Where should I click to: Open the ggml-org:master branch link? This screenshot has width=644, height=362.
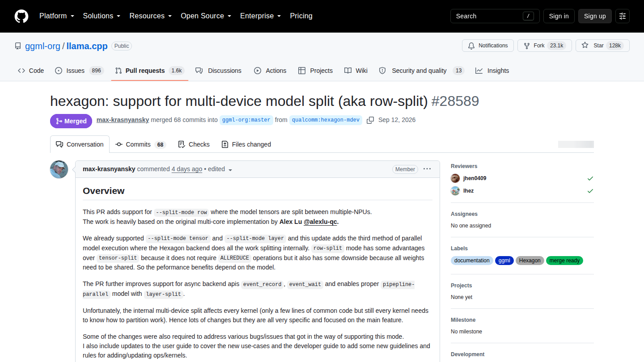[246, 120]
